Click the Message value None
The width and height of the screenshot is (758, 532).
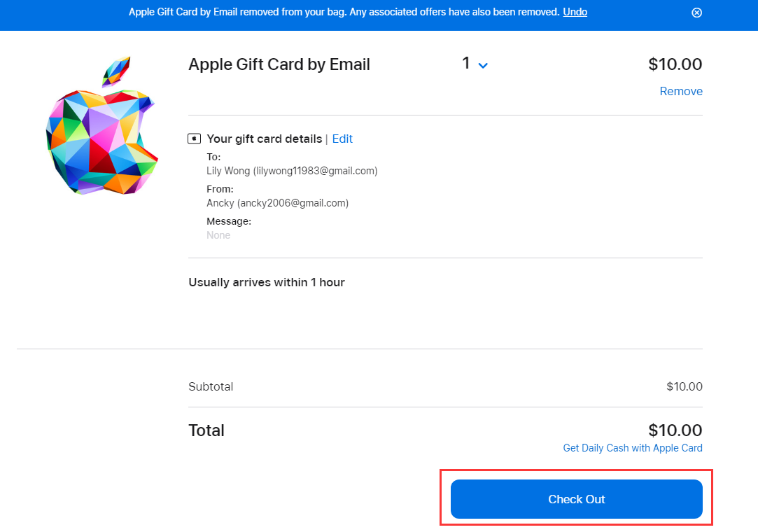pos(218,235)
